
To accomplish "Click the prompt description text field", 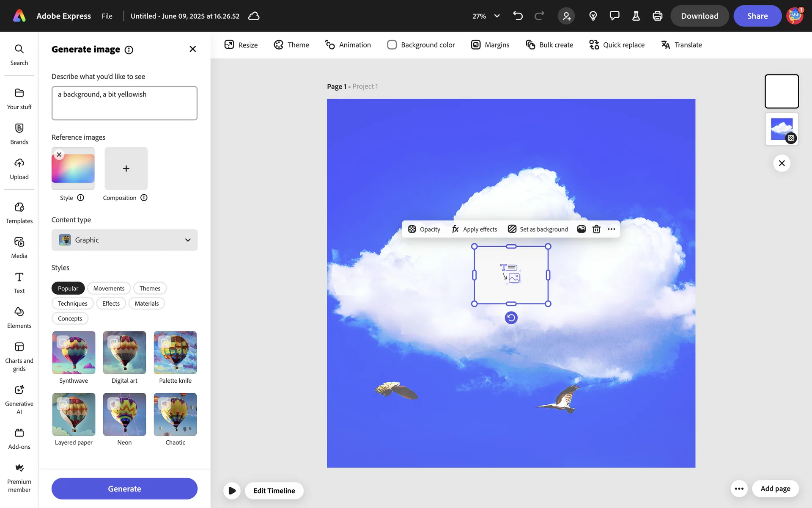I will (124, 103).
